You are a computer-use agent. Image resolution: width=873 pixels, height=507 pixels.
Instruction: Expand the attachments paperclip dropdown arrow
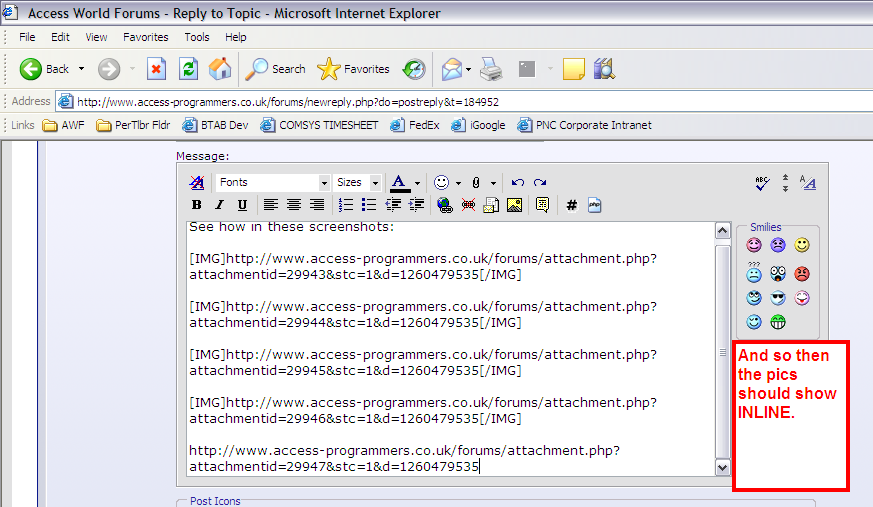pyautogui.click(x=493, y=183)
